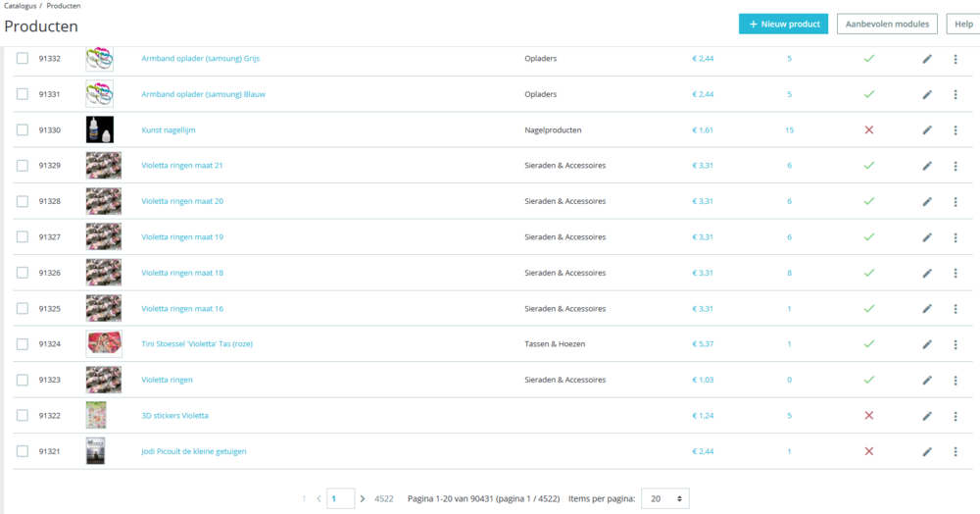This screenshot has height=514, width=980.
Task: Open Aanbevolen modules
Action: click(887, 24)
